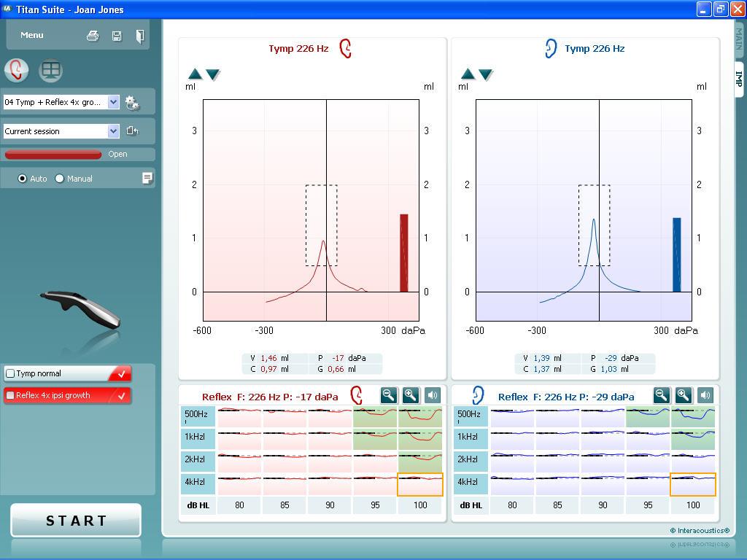Click down arrow above left ear tympanogram
The image size is (747, 560).
485,74
